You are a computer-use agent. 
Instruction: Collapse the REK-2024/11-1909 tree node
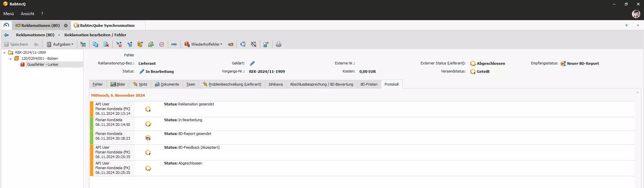[x=4, y=53]
